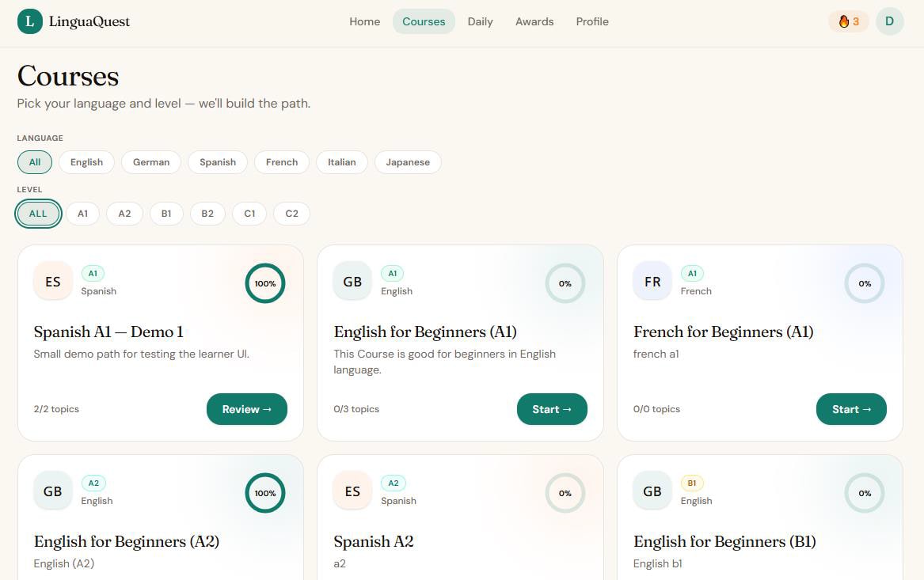Click the B1 tag on English B1 card
Image resolution: width=924 pixels, height=580 pixels.
tap(692, 483)
